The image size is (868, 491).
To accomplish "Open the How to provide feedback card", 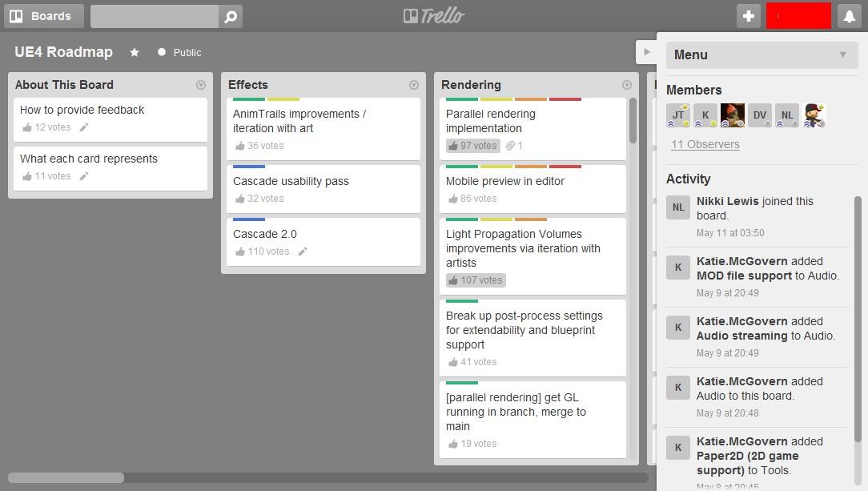I will [x=111, y=119].
